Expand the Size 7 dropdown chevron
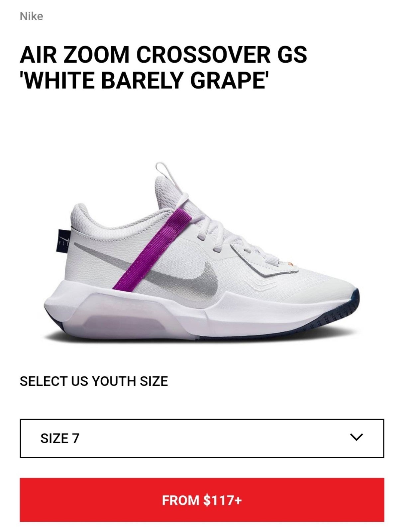The image size is (403, 532). click(x=356, y=437)
